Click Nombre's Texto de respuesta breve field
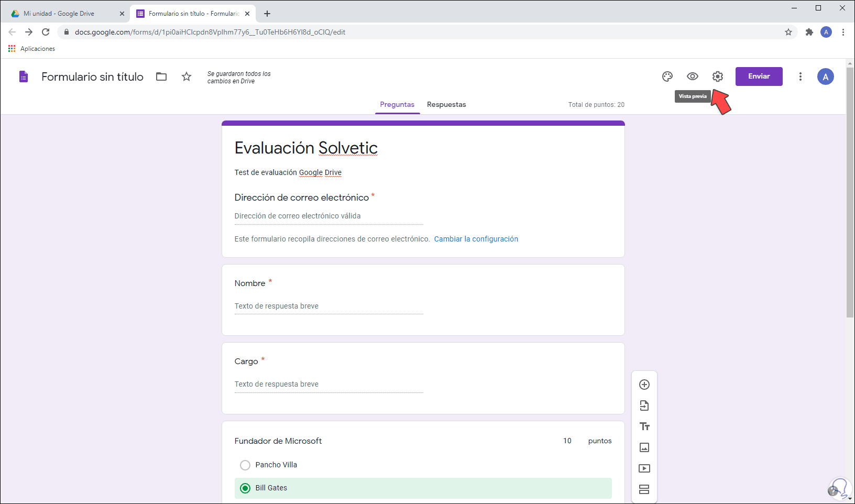The image size is (855, 504). pos(328,306)
